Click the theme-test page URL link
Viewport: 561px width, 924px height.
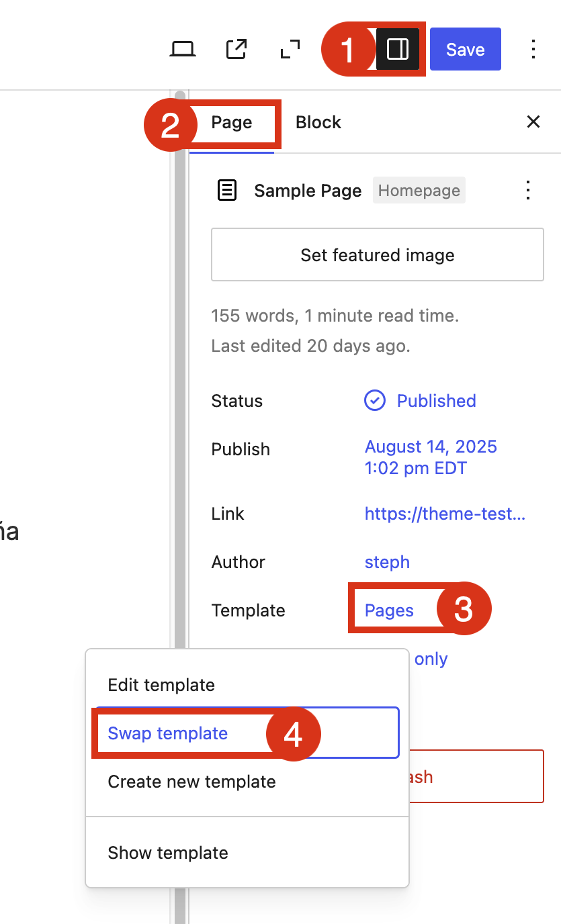pos(445,514)
